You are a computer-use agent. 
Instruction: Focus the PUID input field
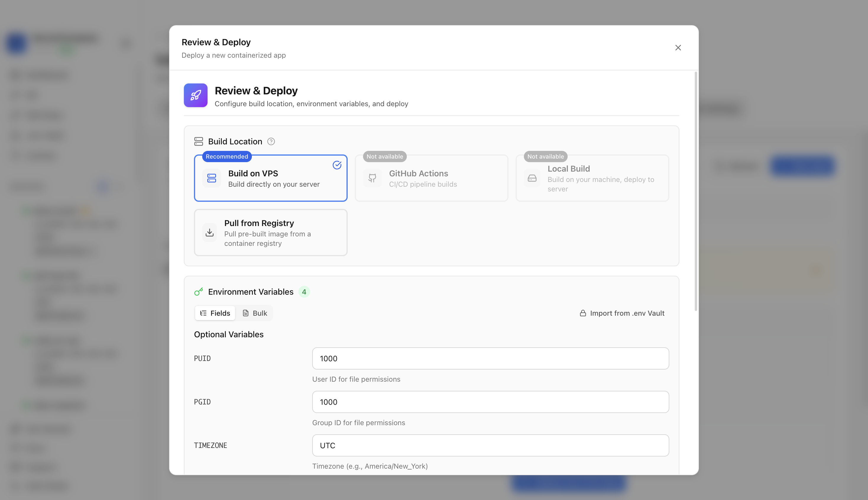(x=490, y=358)
